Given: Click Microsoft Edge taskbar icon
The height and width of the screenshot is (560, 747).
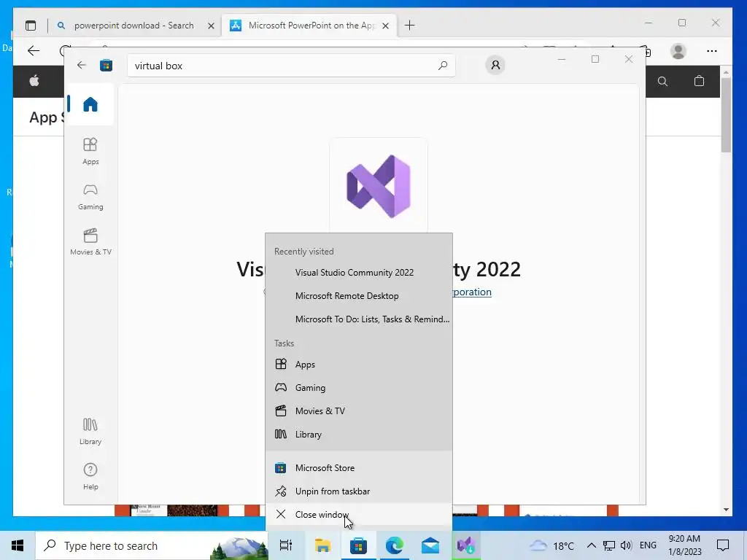Looking at the screenshot, I should (x=395, y=545).
